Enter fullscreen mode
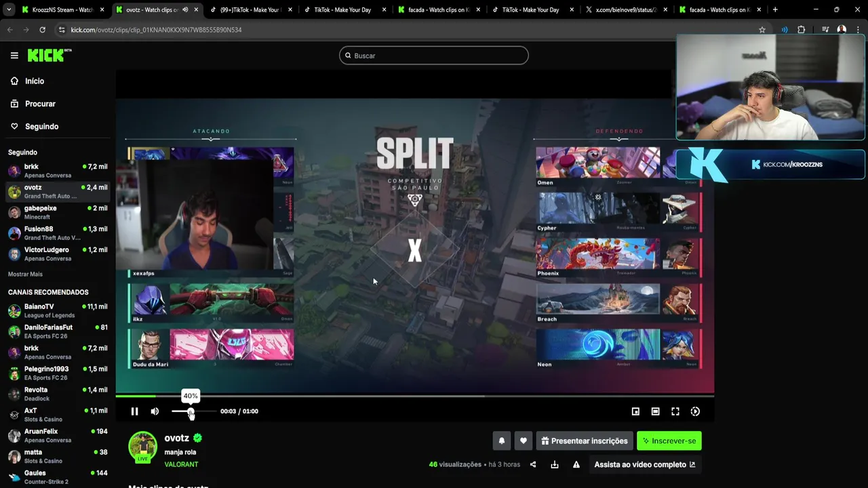Screen dimensions: 868x488 [675, 411]
